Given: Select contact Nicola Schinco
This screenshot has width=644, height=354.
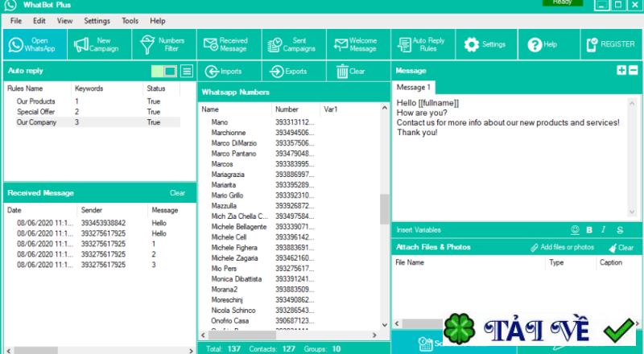Looking at the screenshot, I should pyautogui.click(x=233, y=311).
